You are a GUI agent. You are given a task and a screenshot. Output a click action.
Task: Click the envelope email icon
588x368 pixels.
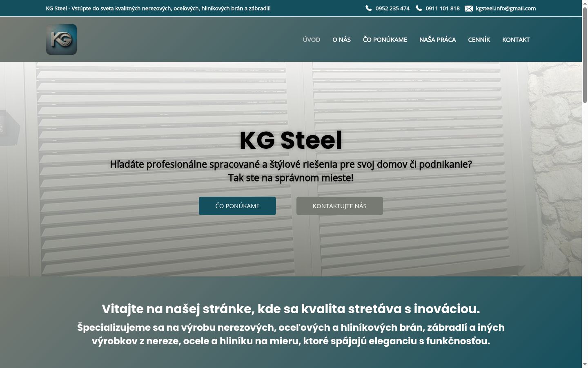[x=468, y=9]
